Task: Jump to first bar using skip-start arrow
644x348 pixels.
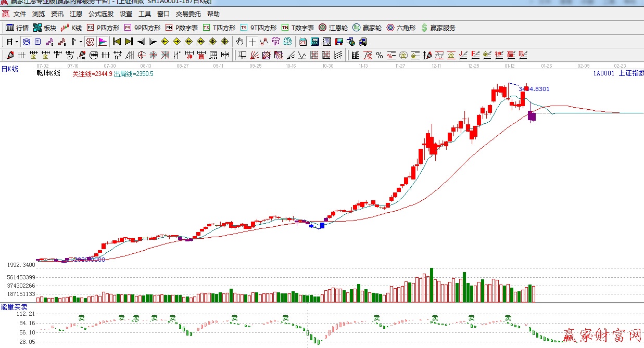Action: [x=117, y=42]
